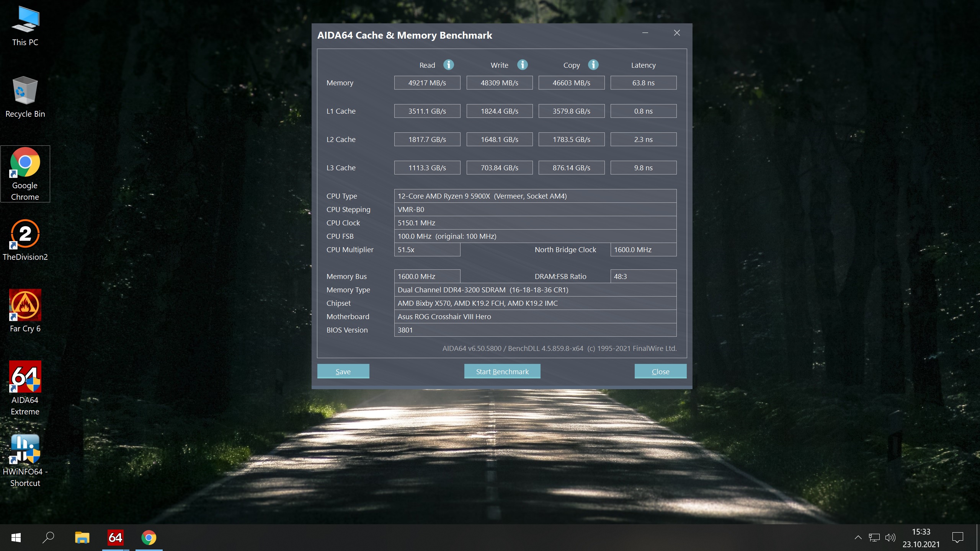Screen dimensions: 980x551
Task: Select the Recycle Bin desktop icon
Action: (25, 97)
